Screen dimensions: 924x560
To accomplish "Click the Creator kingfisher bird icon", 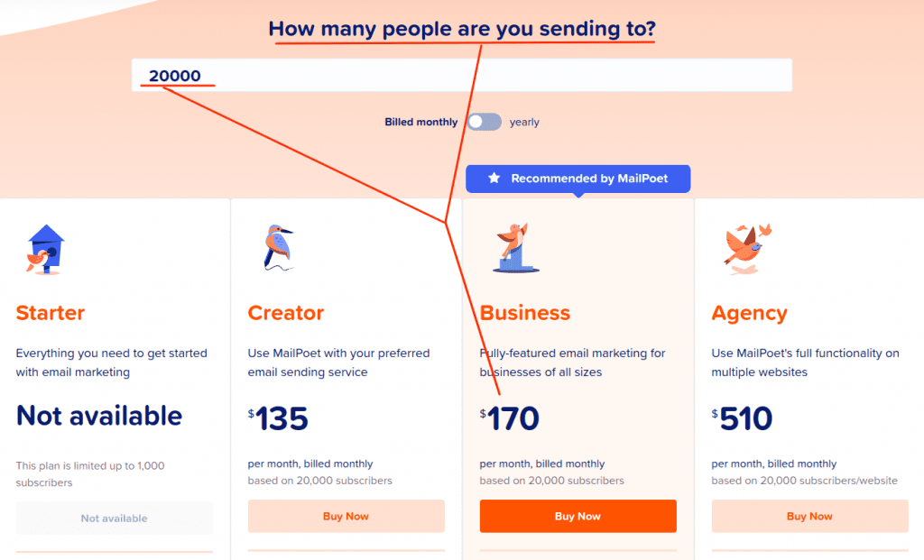I will 278,247.
